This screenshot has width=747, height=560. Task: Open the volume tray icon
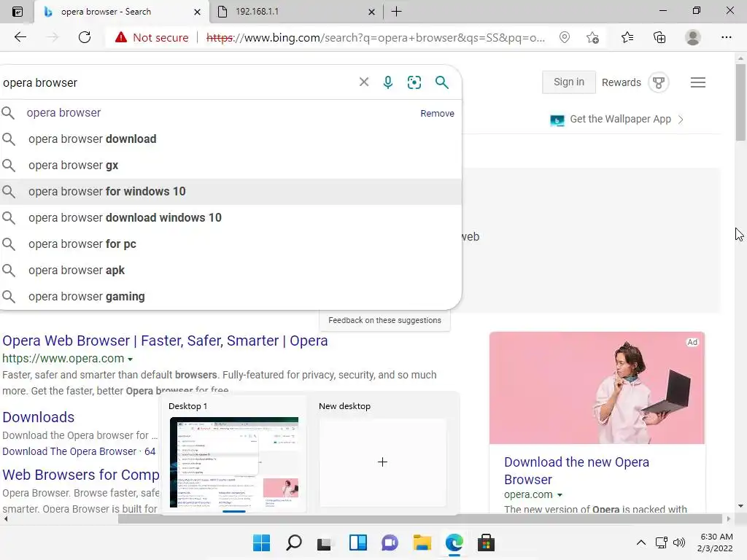[x=679, y=542]
